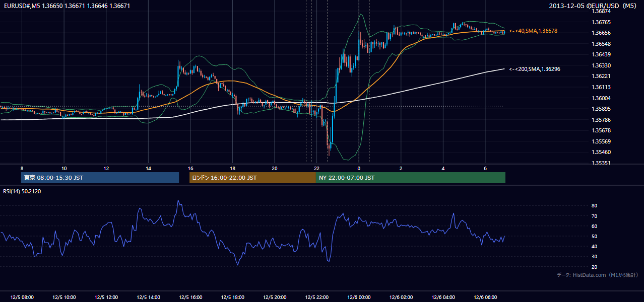Click price axis label 1.36004

tap(601, 98)
